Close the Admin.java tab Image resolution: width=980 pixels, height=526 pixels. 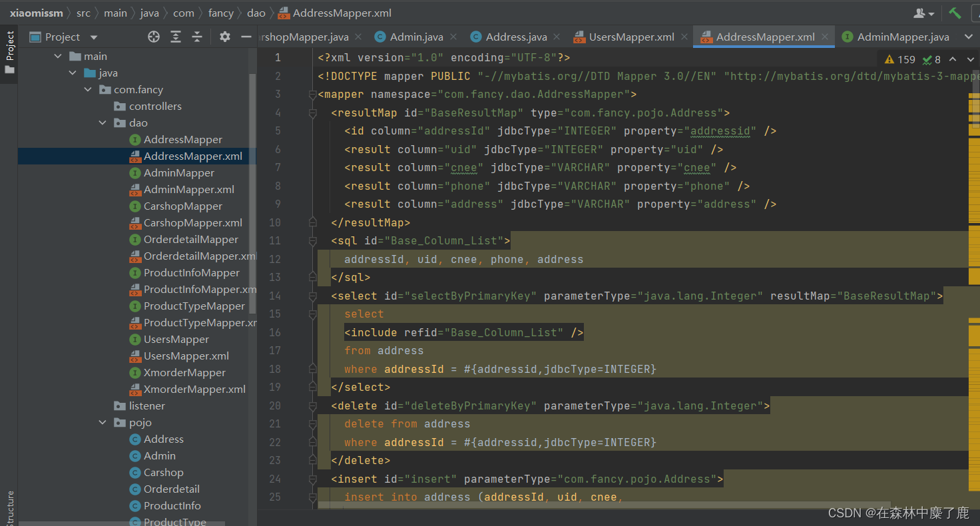coord(453,37)
